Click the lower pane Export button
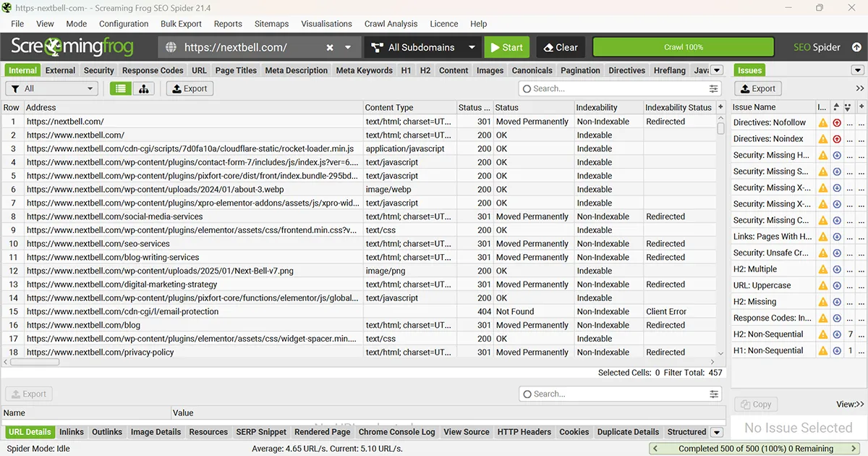Screen dimensions: 868x456 (x=29, y=394)
